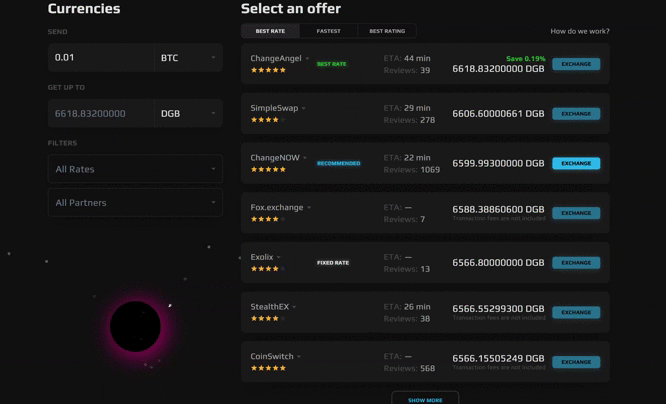666x404 pixels.
Task: Click the Fixed Rate badge on Exolix
Action: click(333, 263)
